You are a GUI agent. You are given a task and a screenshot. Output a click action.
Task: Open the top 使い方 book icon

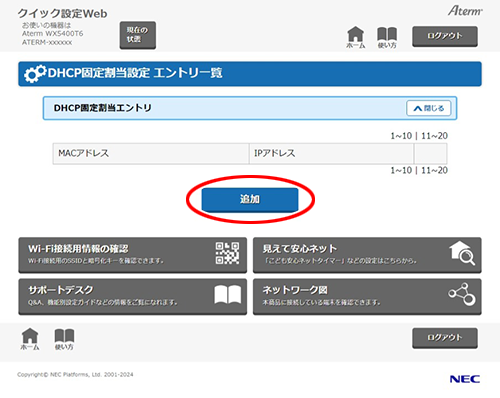(x=387, y=37)
